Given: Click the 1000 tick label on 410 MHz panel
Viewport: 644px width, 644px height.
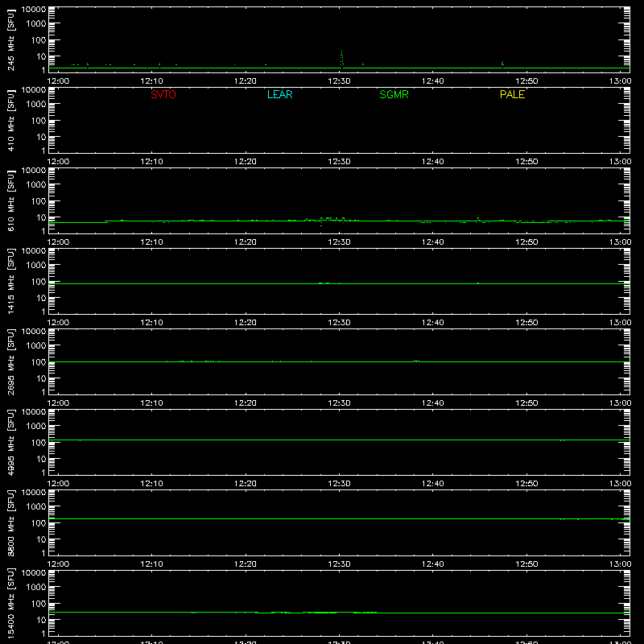Looking at the screenshot, I should coord(35,104).
